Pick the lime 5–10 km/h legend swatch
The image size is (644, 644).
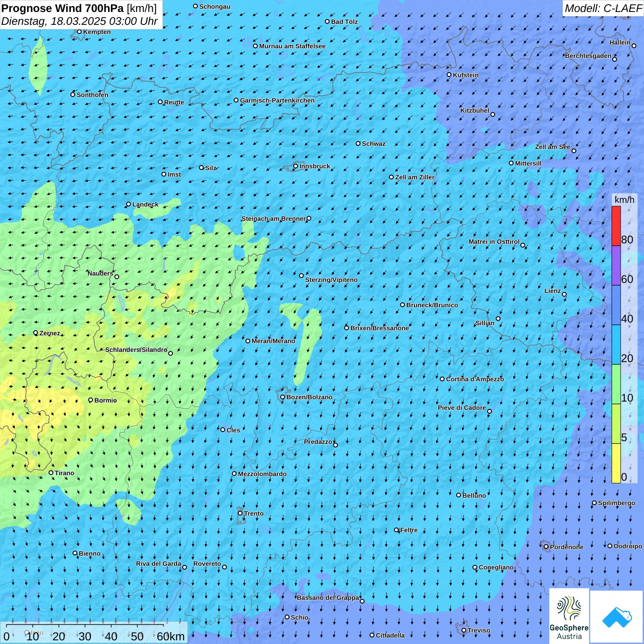[x=616, y=424]
